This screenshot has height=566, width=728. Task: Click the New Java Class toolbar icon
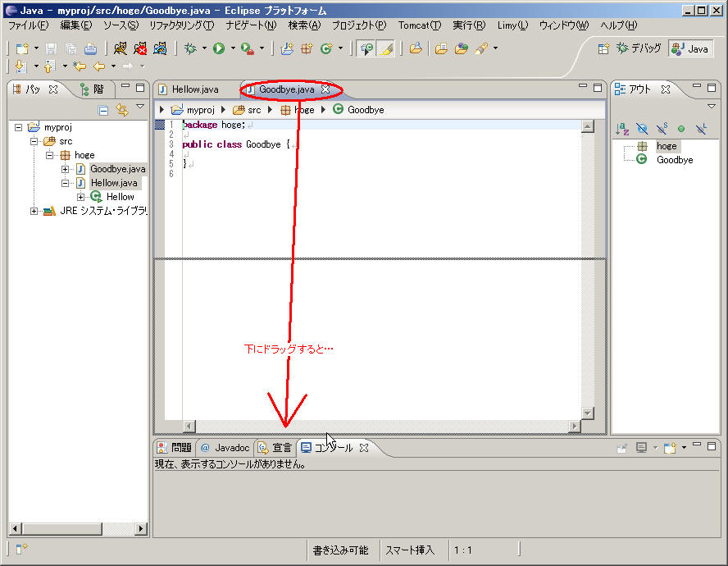(x=325, y=48)
